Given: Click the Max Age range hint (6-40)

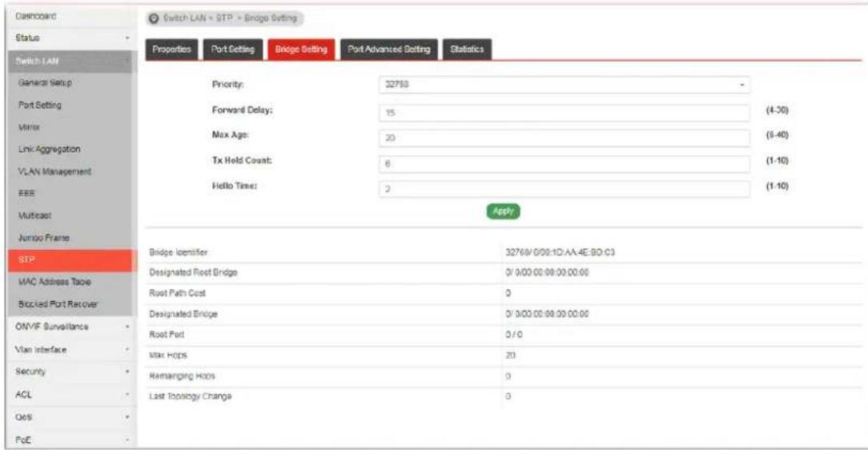Looking at the screenshot, I should (x=778, y=135).
